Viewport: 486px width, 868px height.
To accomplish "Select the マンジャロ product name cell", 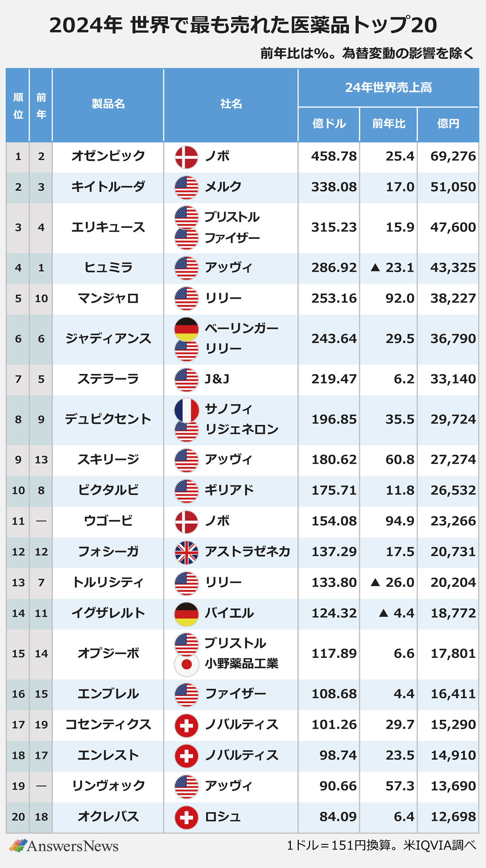I will pyautogui.click(x=108, y=299).
